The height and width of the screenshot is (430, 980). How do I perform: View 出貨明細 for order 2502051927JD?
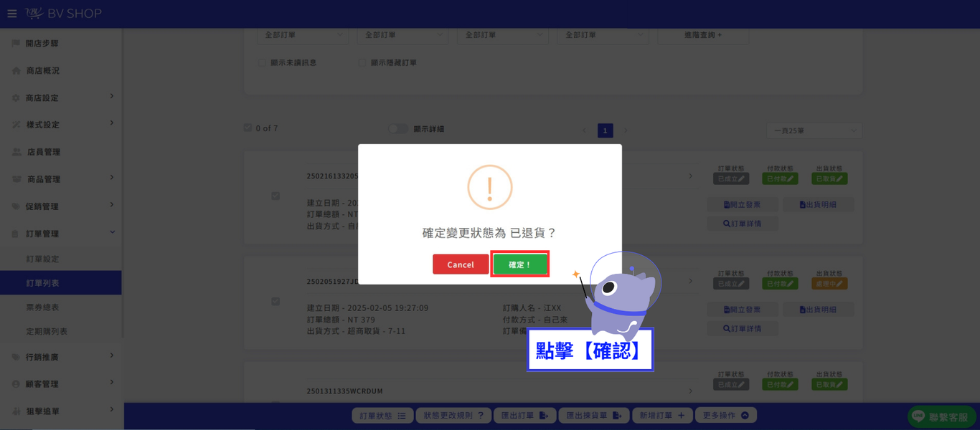coord(818,310)
